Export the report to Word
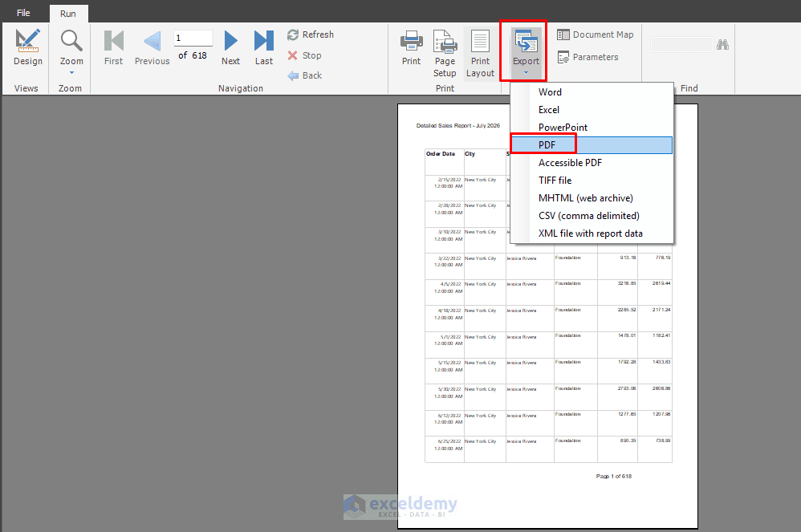Viewport: 801px width, 532px height. pyautogui.click(x=592, y=92)
